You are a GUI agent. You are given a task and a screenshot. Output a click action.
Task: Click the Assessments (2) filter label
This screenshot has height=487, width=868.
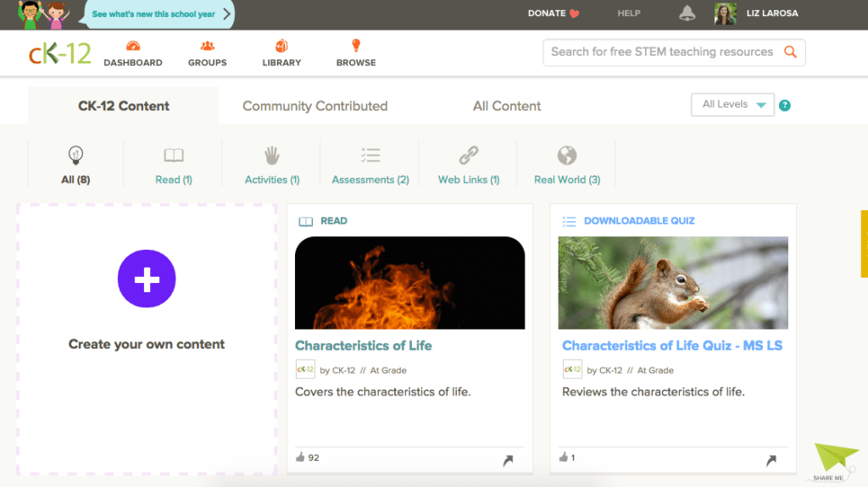coord(370,180)
